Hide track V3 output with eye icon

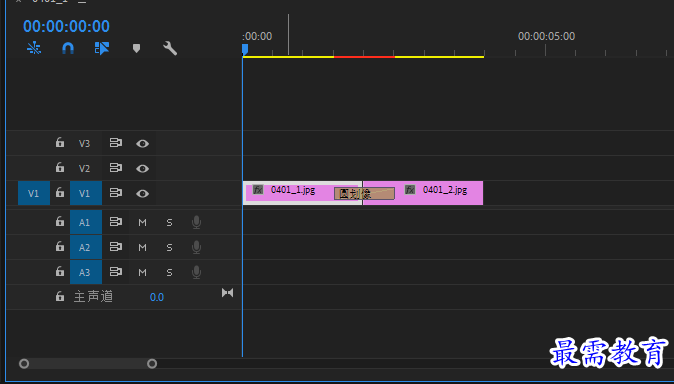[142, 144]
